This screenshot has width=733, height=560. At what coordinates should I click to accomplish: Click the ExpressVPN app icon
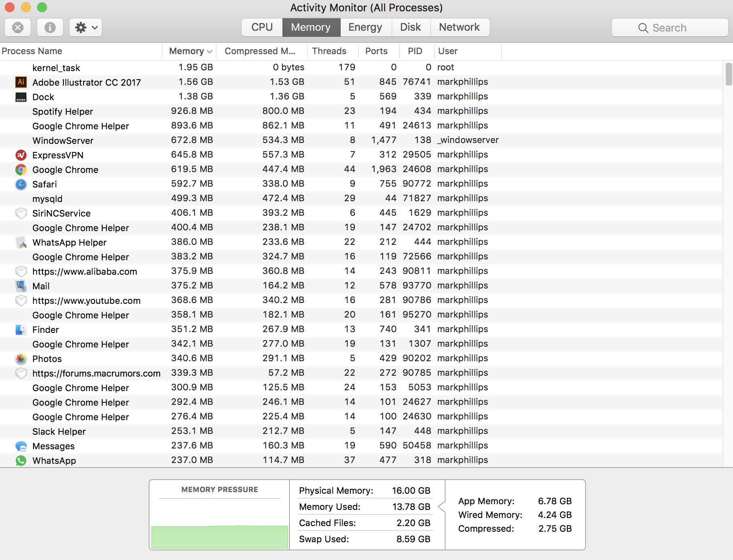pos(21,155)
